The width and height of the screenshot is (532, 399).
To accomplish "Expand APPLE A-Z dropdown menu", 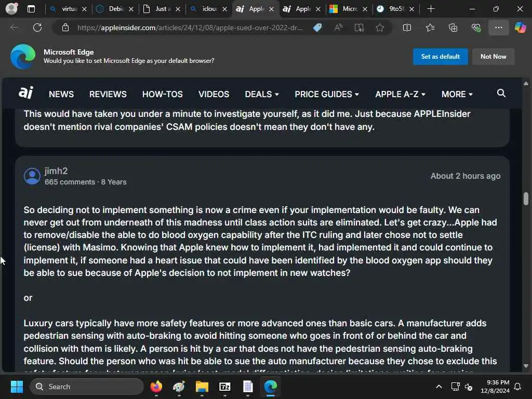I will [x=400, y=94].
